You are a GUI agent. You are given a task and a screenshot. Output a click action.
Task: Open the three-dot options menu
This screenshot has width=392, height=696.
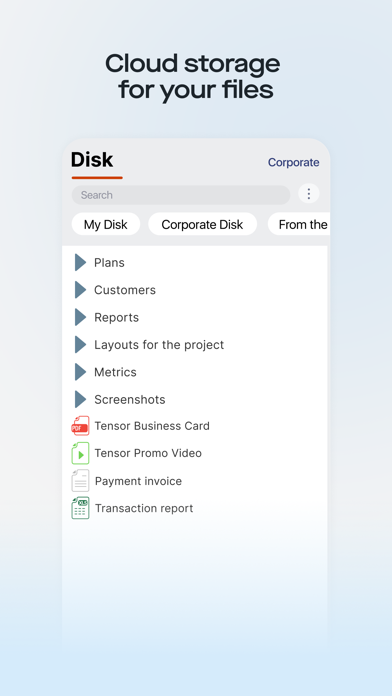(x=309, y=194)
